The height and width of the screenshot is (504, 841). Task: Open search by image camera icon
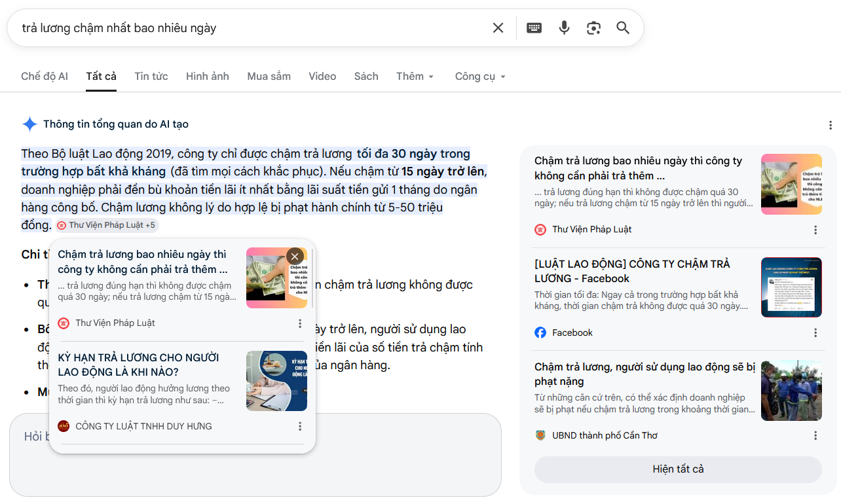593,27
